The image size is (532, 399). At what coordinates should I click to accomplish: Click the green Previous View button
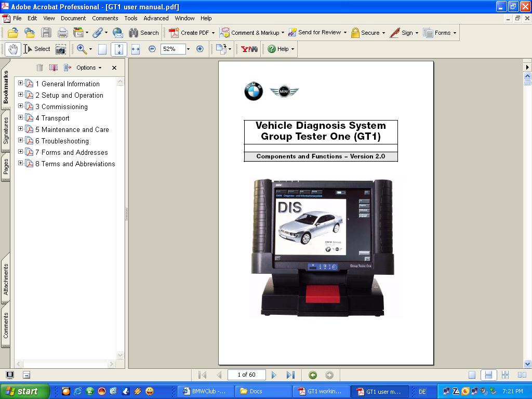(x=313, y=375)
